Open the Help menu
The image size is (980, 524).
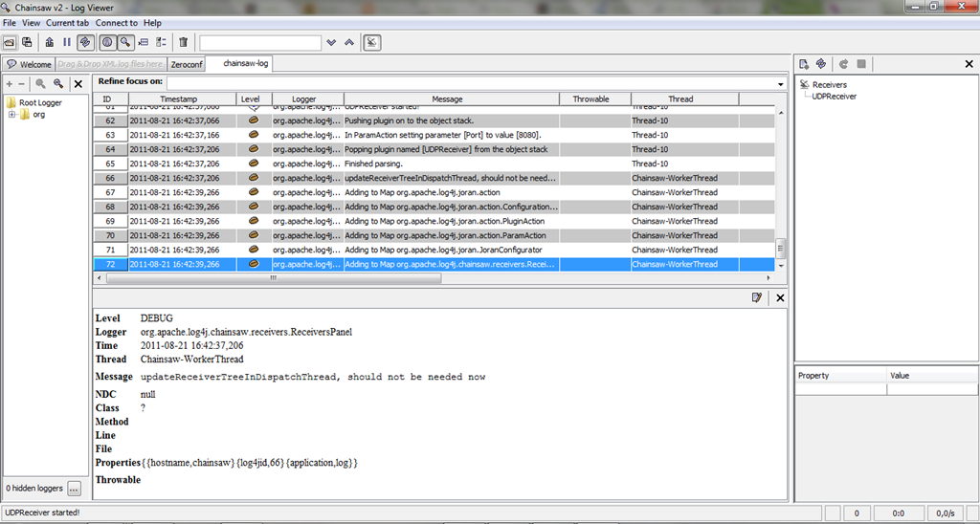point(152,23)
